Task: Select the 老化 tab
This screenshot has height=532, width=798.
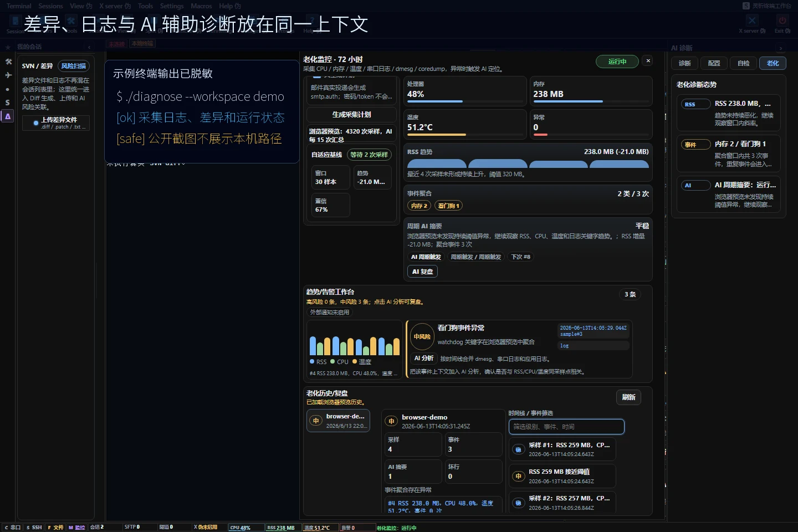Action: [773, 63]
